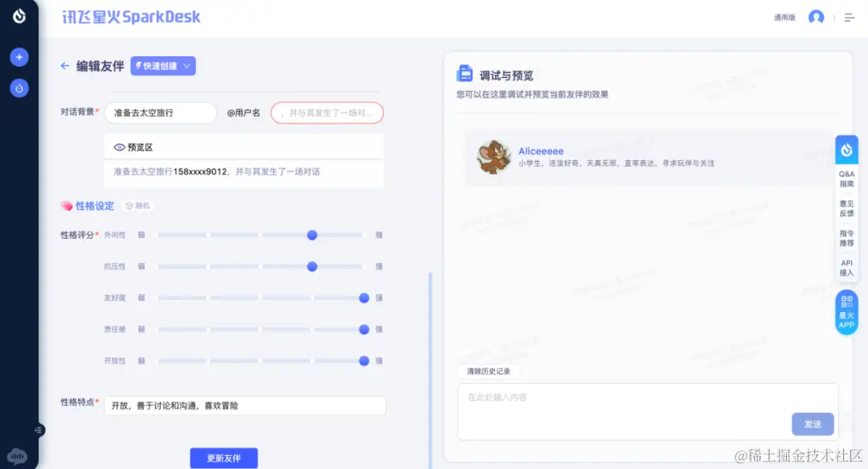This screenshot has width=868, height=469.
Task: Expand the 快速创建 dropdown
Action: [163, 66]
